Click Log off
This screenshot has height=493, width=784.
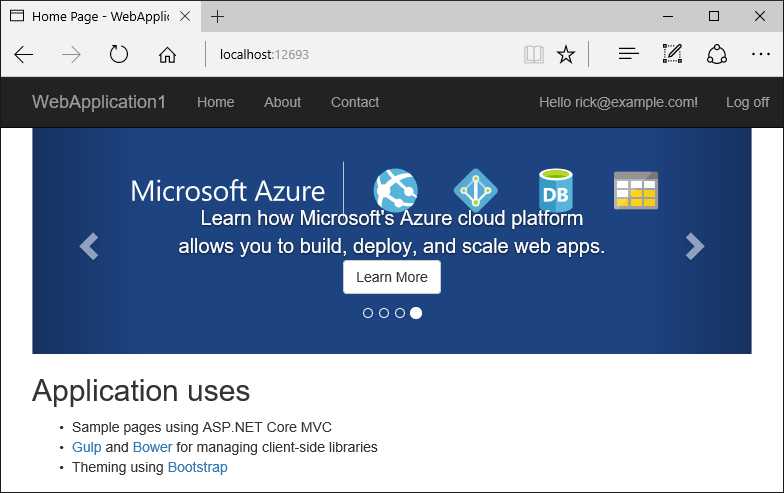(748, 102)
